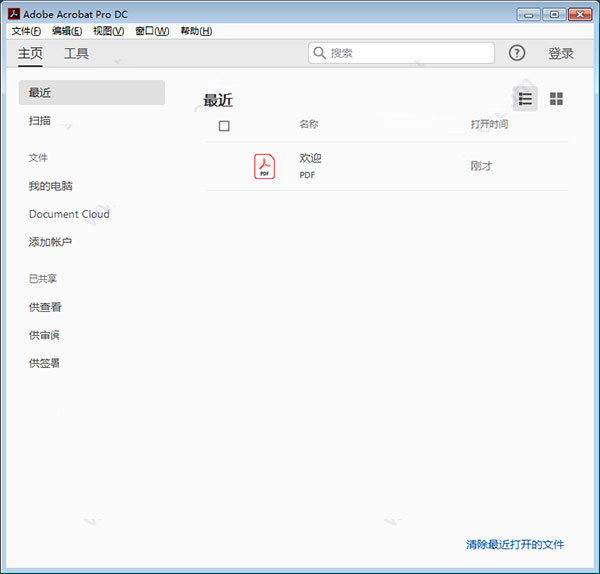Open 供查看 shared list
600x574 pixels.
tap(45, 307)
